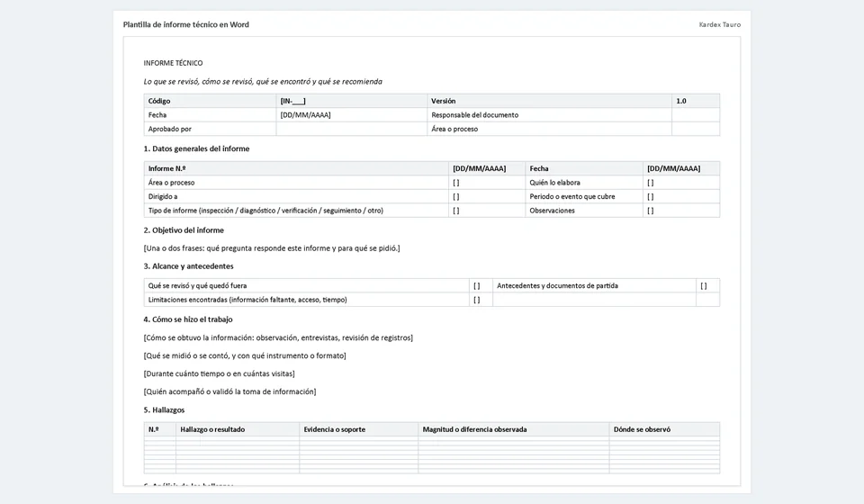Click the placeholder beside Tipo de informe row

click(455, 211)
